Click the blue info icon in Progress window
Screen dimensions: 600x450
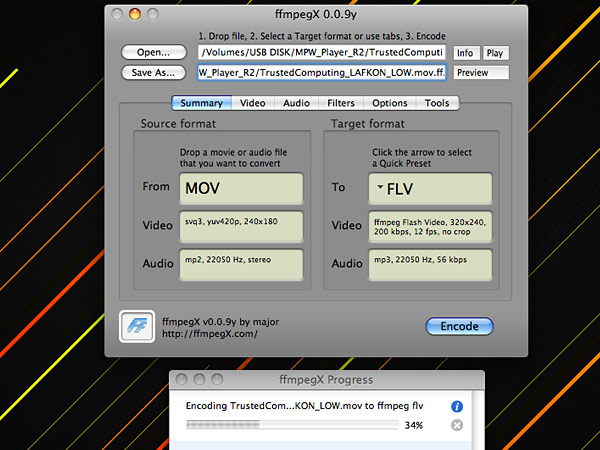(457, 406)
